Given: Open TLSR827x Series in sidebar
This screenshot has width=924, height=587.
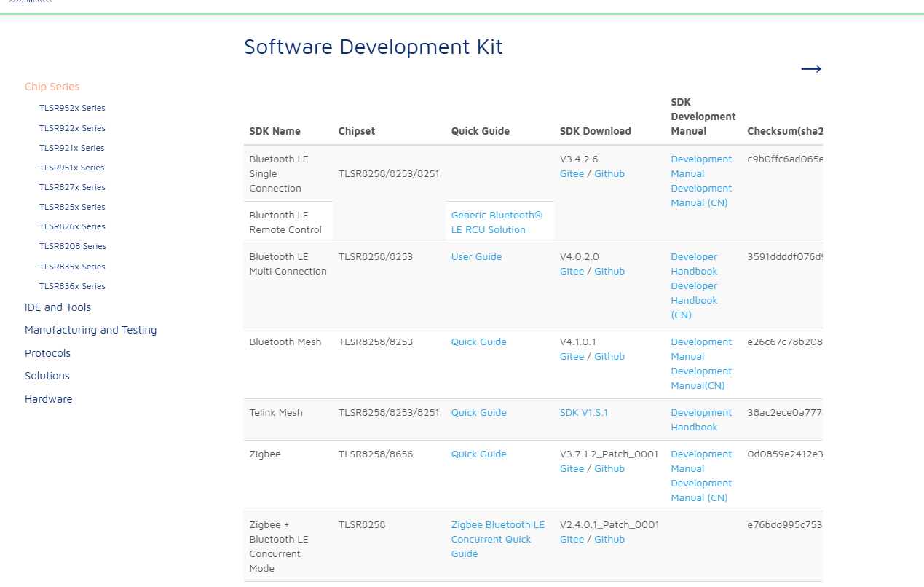Looking at the screenshot, I should tap(72, 187).
